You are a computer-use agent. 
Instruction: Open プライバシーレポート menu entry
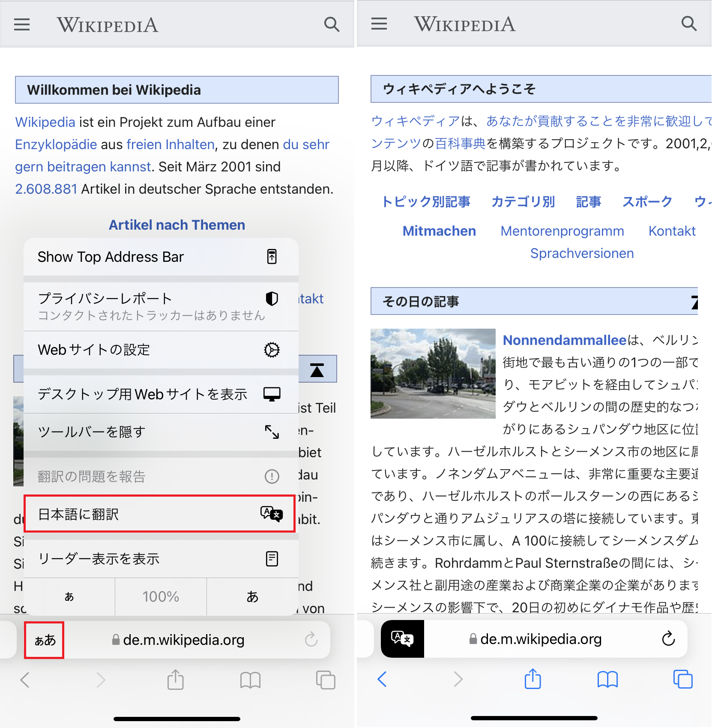[161, 306]
